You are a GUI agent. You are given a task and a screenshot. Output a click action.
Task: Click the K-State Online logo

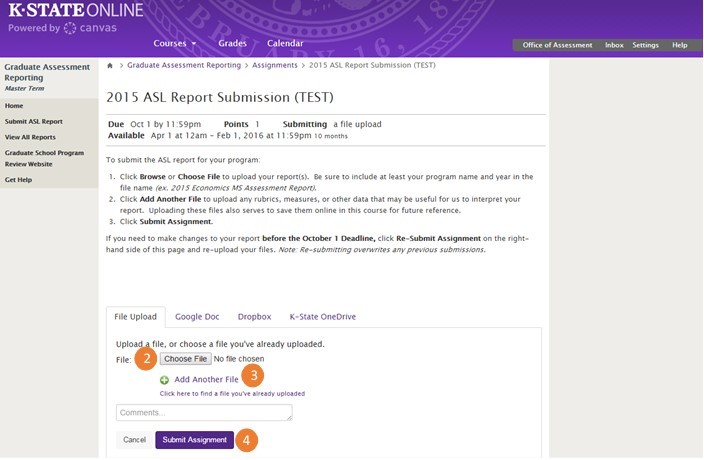pos(76,10)
